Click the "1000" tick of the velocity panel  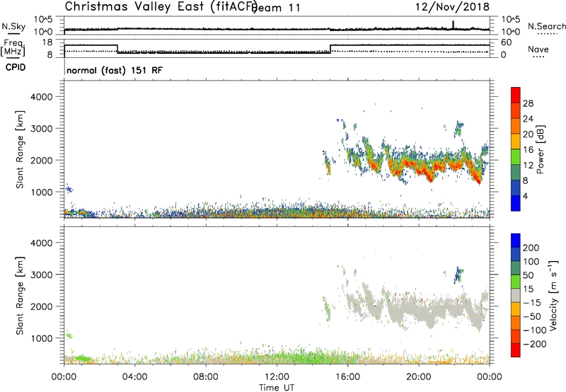pyautogui.click(x=42, y=338)
